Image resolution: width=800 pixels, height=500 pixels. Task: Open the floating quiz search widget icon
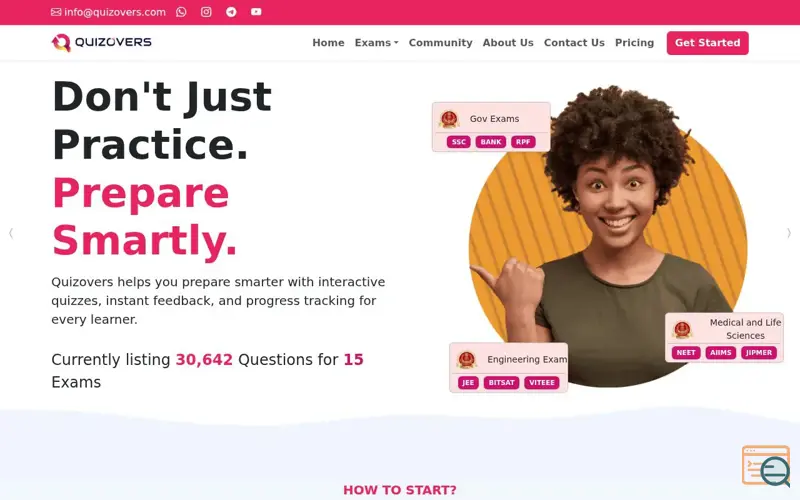coord(766,466)
